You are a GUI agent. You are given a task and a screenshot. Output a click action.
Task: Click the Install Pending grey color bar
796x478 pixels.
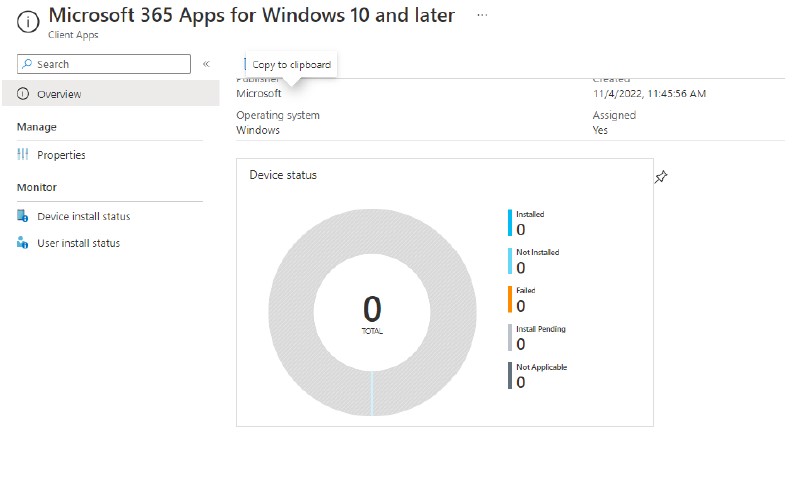coord(510,337)
